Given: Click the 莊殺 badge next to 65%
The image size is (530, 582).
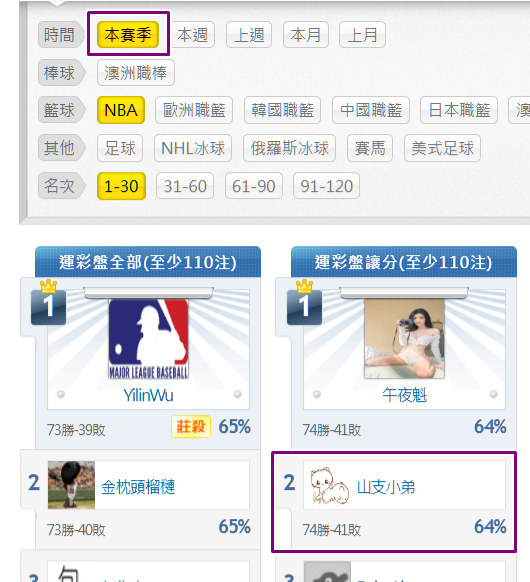Looking at the screenshot, I should click(191, 426).
